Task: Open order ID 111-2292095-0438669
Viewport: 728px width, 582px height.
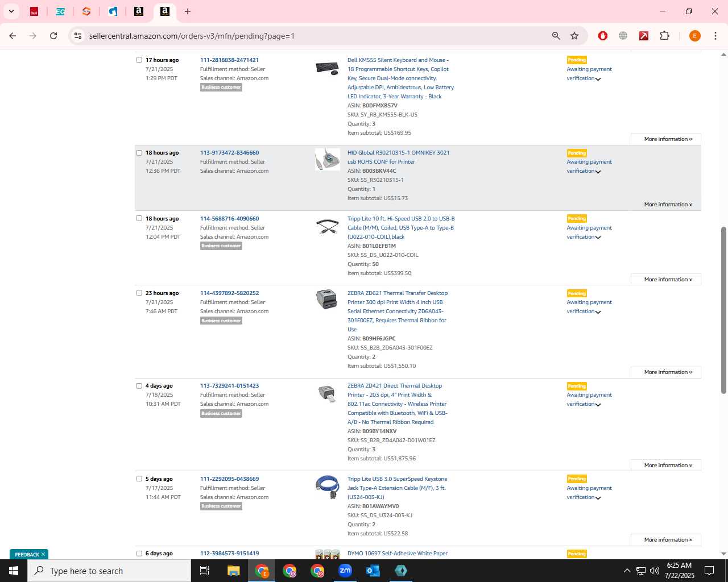Action: click(229, 479)
